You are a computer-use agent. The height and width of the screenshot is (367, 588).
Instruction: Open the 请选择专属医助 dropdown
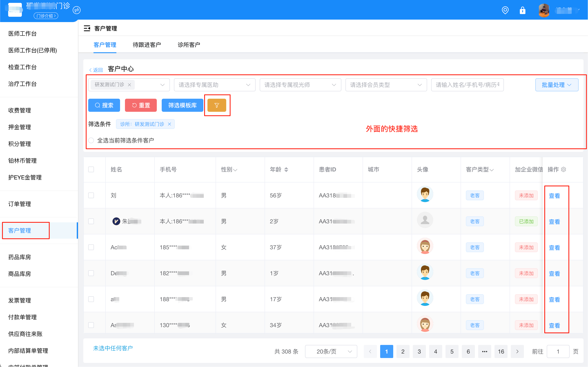tap(215, 85)
